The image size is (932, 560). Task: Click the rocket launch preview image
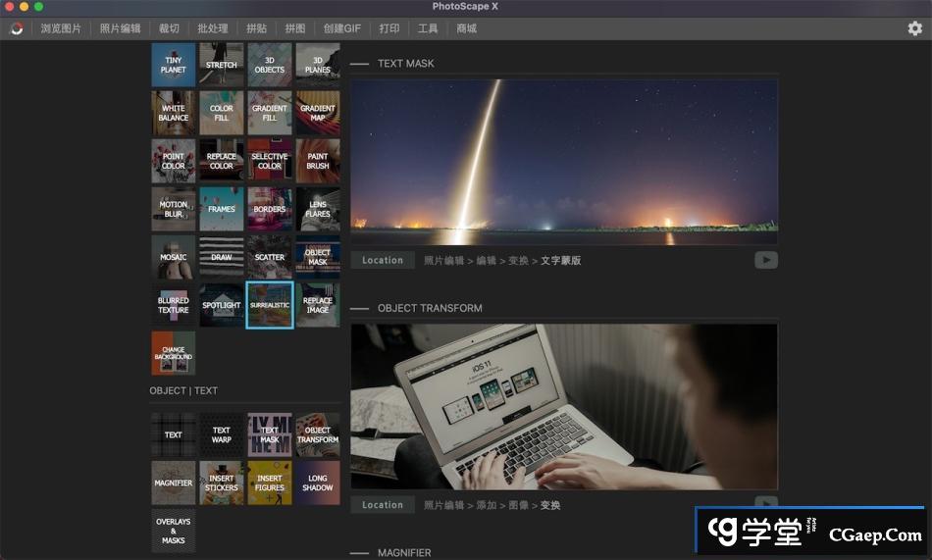(x=564, y=162)
